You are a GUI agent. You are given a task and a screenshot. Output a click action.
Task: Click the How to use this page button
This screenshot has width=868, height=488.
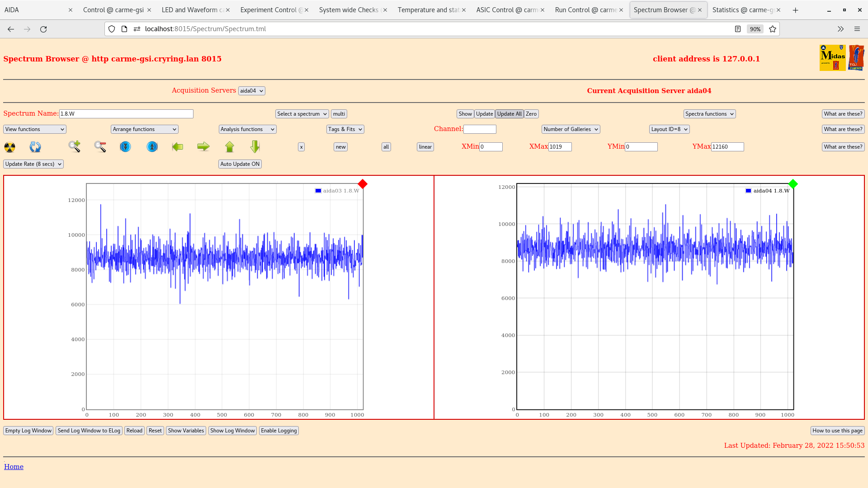pyautogui.click(x=838, y=431)
